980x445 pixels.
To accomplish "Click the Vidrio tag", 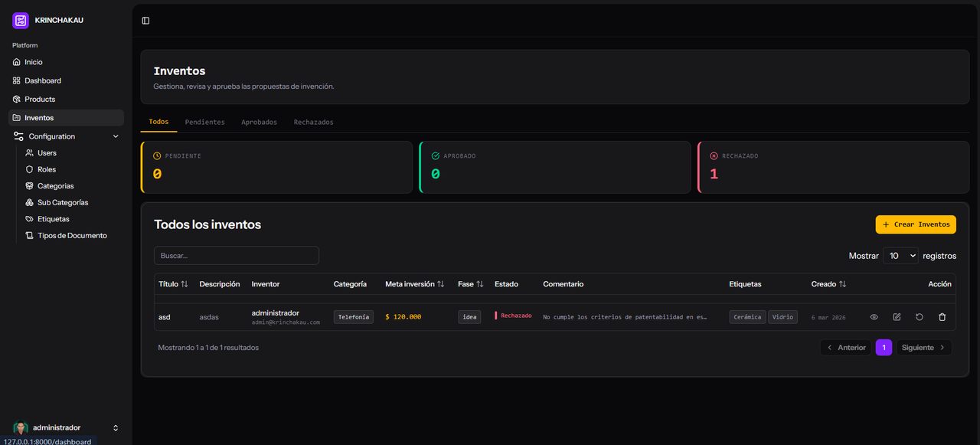I will tap(782, 317).
